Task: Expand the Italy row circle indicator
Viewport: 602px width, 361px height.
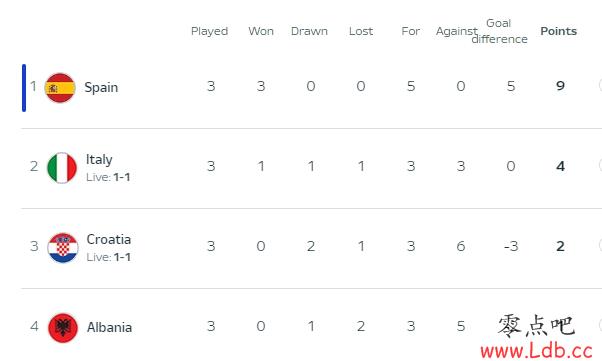Action: [x=600, y=165]
